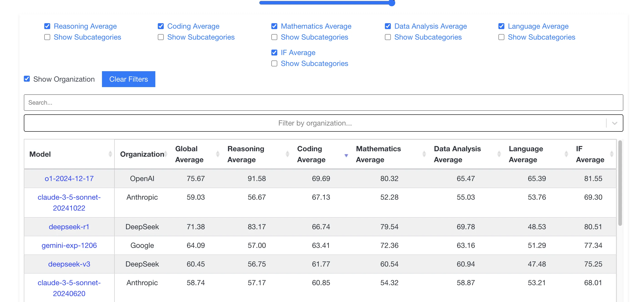Select o1 Language Average value 65.39
644x302 pixels.
(x=537, y=179)
